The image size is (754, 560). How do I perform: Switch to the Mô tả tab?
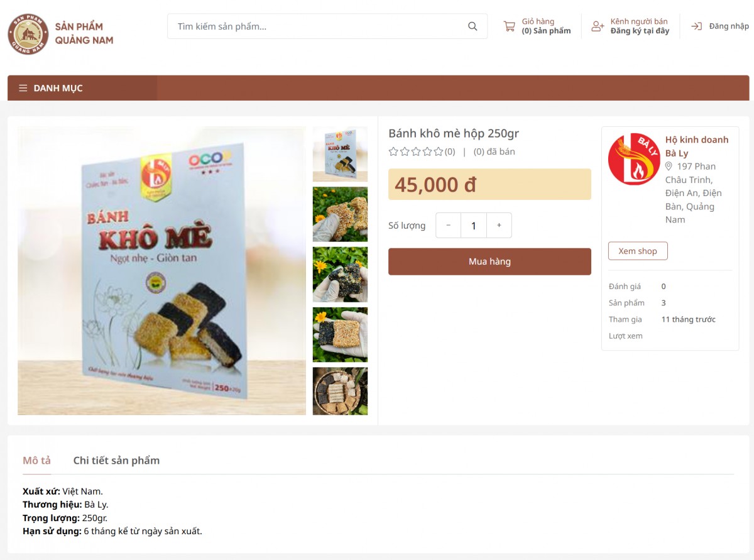point(36,461)
